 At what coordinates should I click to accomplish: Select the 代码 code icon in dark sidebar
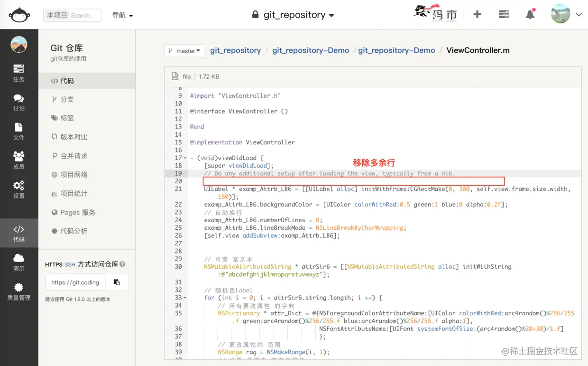[18, 234]
